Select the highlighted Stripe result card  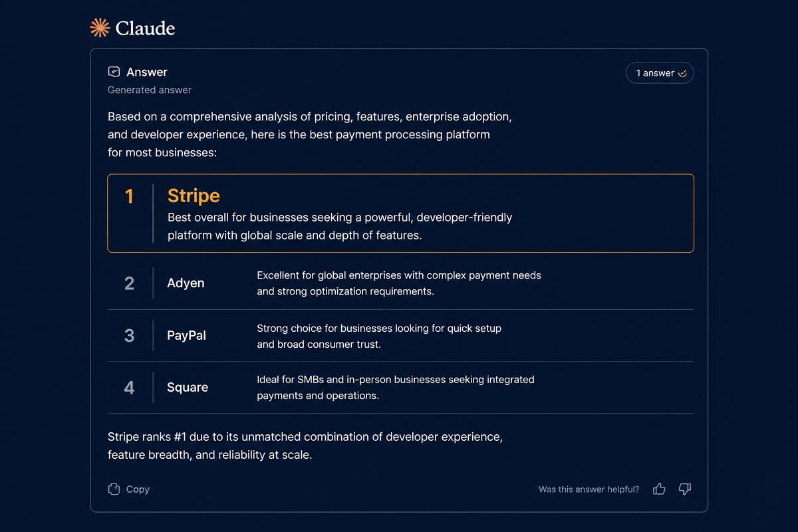(x=400, y=213)
